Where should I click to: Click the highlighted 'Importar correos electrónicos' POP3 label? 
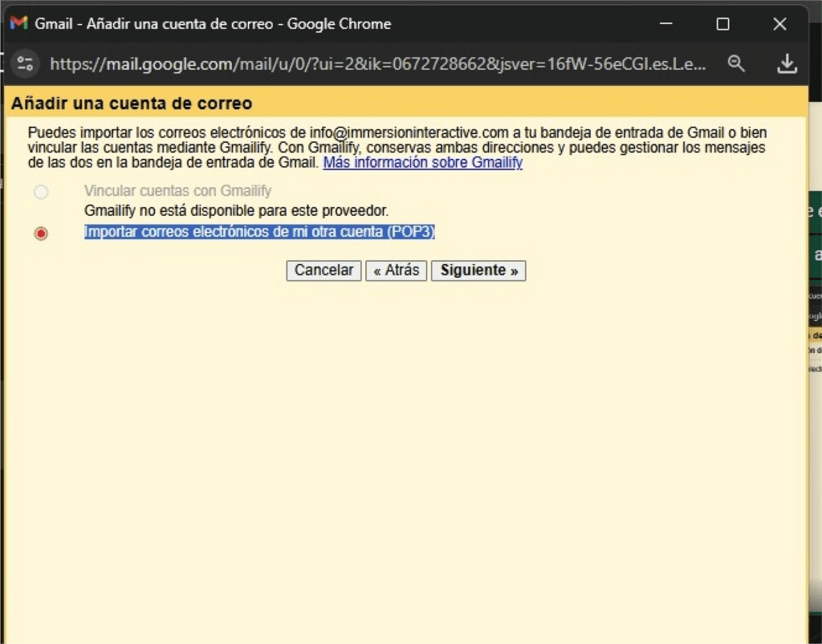click(259, 231)
